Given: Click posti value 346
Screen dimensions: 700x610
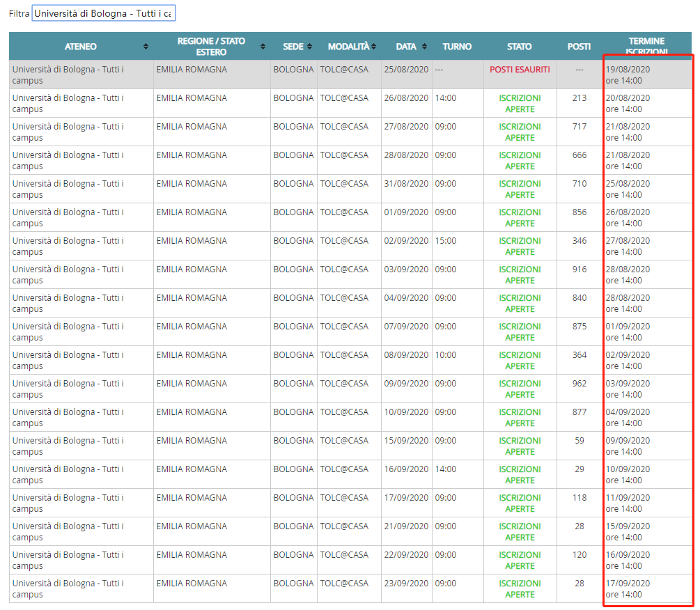Looking at the screenshot, I should tap(580, 241).
